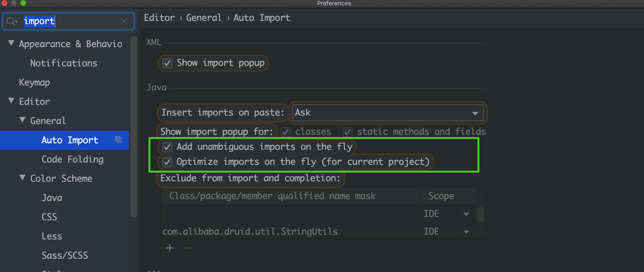Open Sass/SCSS color scheme settings
The image size is (644, 272).
[65, 256]
